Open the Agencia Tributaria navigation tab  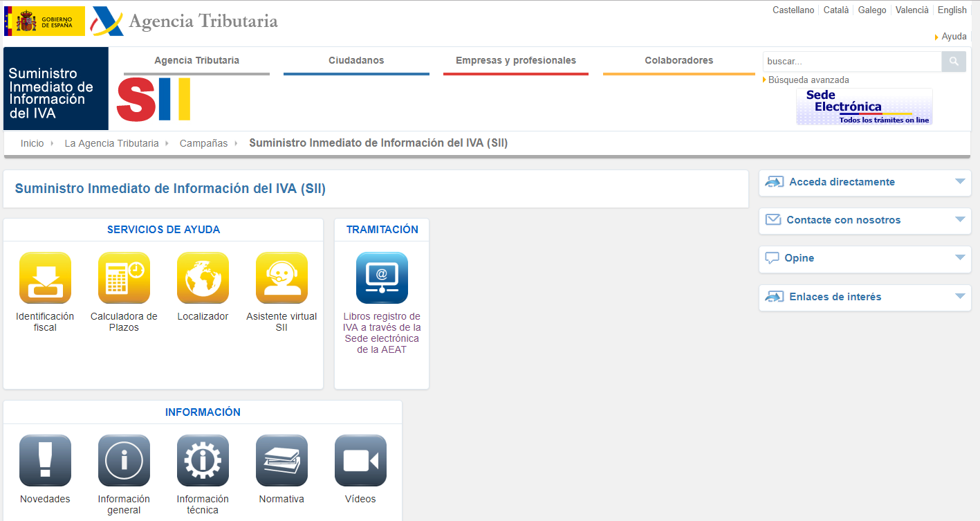[x=196, y=61]
